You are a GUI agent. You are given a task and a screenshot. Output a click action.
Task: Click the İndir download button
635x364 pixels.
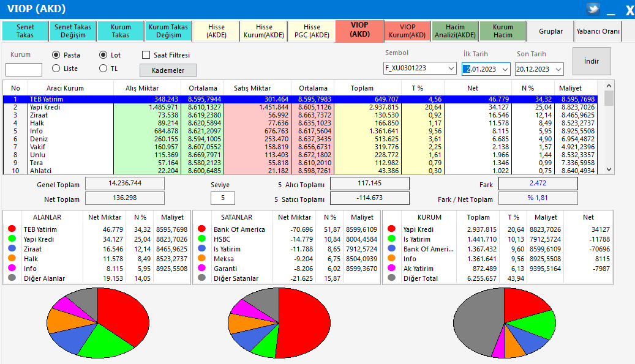click(x=592, y=61)
